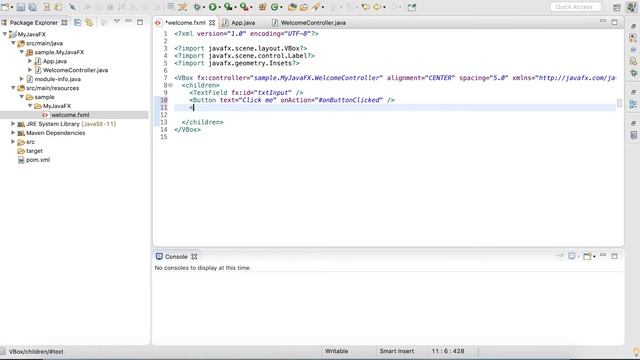Viewport: 640px width, 360px height.
Task: Select the target folder in tree
Action: [34, 151]
